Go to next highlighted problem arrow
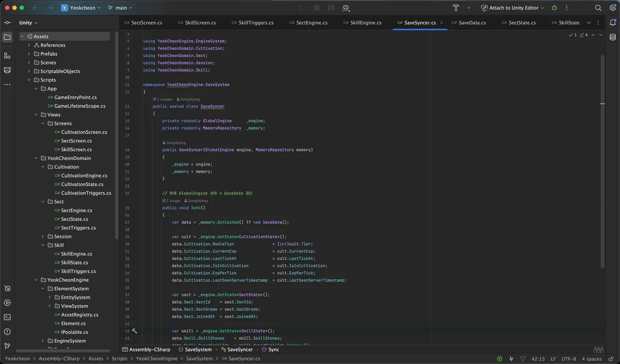This screenshot has width=620, height=364. (601, 35)
